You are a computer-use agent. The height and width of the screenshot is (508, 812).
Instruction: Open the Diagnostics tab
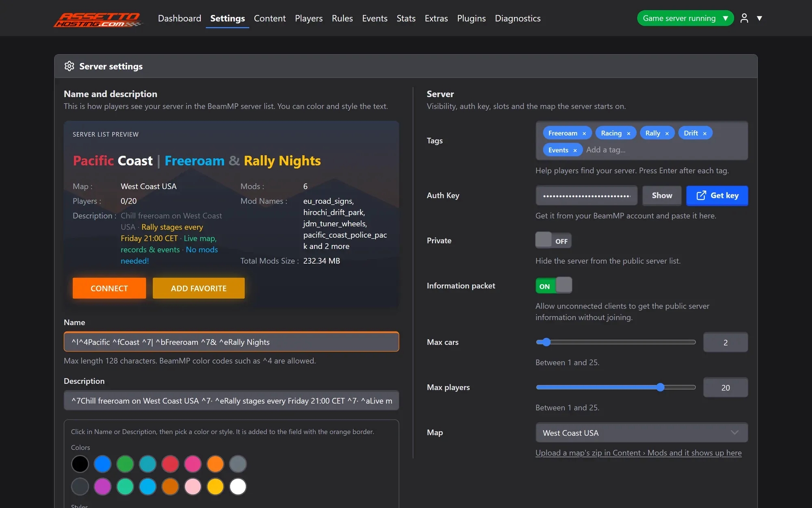(x=518, y=18)
